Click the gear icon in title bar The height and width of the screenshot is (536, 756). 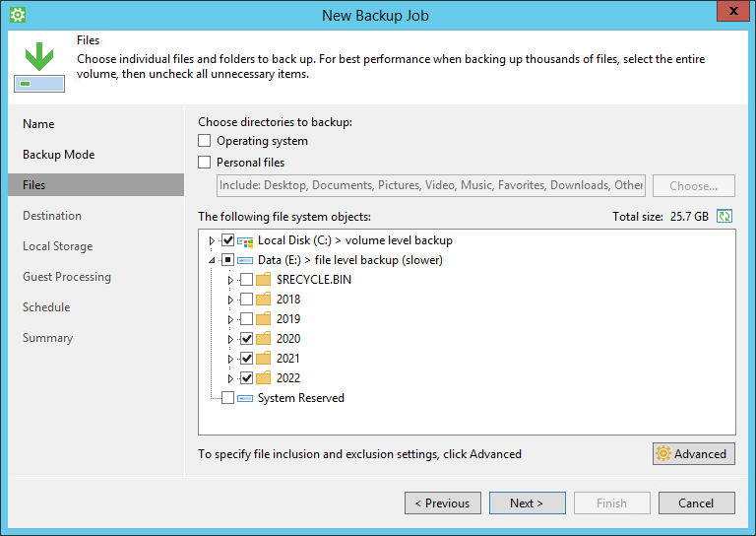[x=18, y=15]
